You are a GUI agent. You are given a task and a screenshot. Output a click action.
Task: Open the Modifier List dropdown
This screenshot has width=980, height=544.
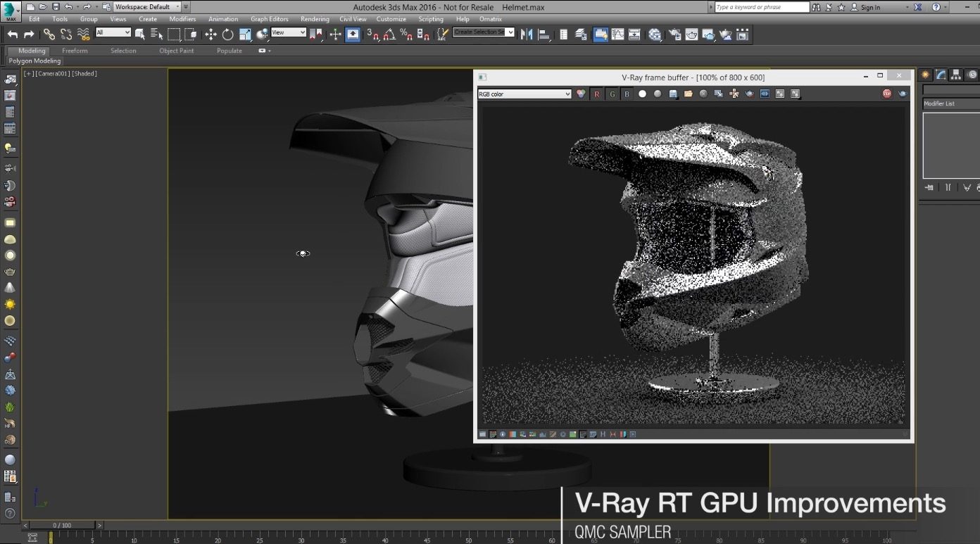coord(951,103)
